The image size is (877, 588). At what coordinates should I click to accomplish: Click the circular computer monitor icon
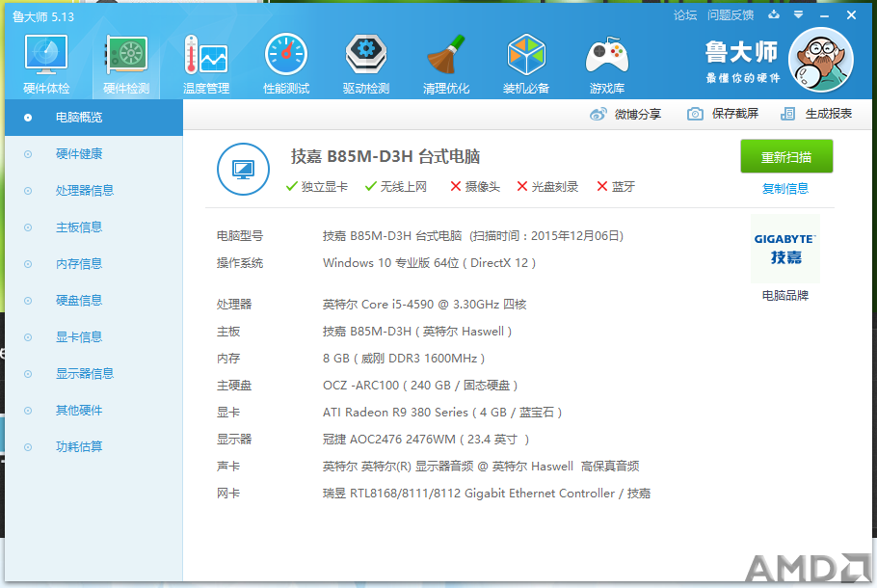tap(243, 169)
